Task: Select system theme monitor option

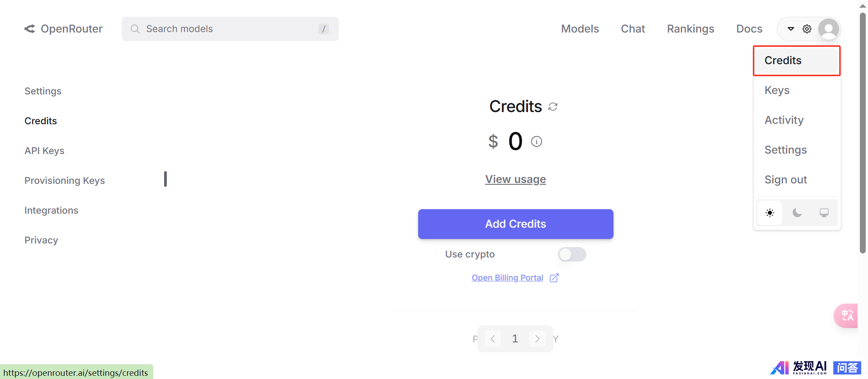Action: point(824,213)
